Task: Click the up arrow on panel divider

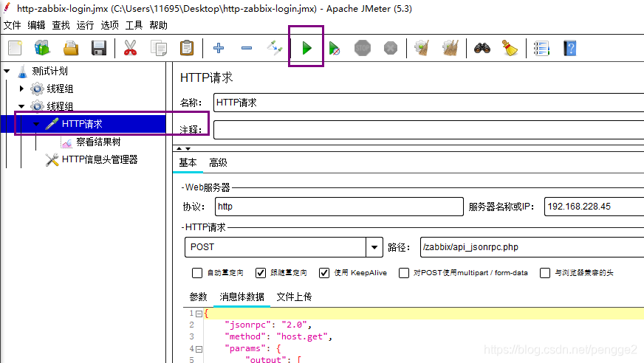Action: pyautogui.click(x=179, y=148)
